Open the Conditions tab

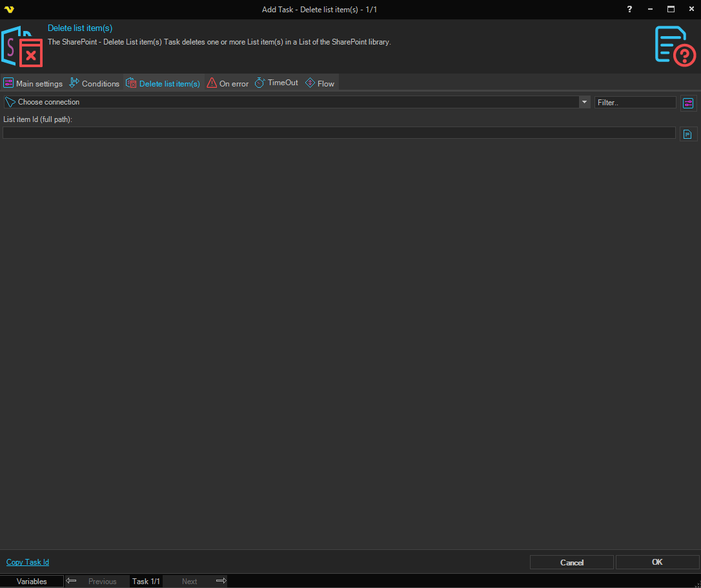94,83
